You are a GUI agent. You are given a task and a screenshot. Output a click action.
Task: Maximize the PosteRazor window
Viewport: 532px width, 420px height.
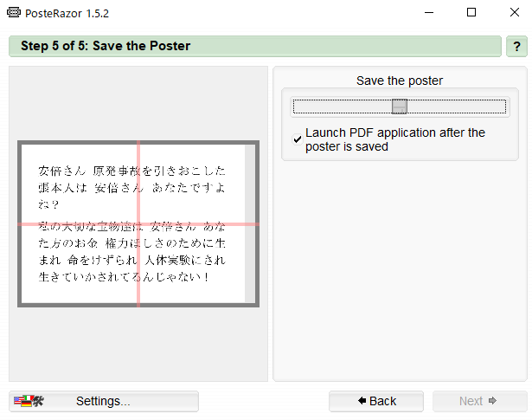point(471,13)
